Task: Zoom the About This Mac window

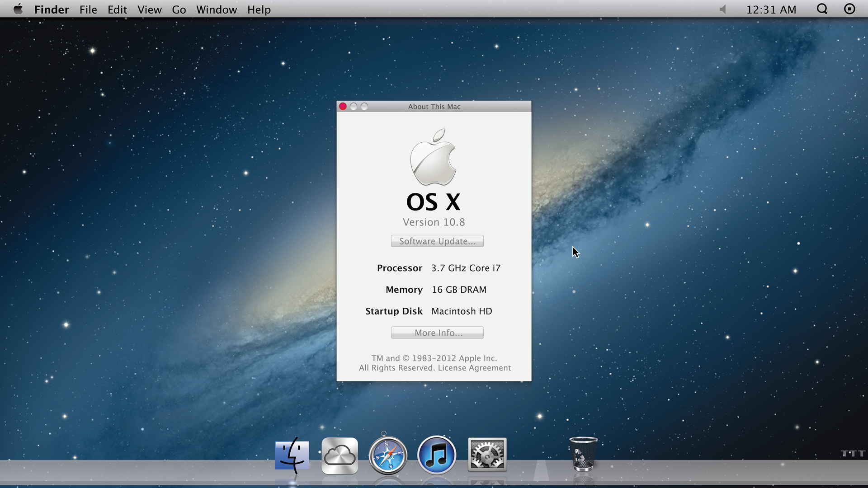Action: (x=364, y=106)
